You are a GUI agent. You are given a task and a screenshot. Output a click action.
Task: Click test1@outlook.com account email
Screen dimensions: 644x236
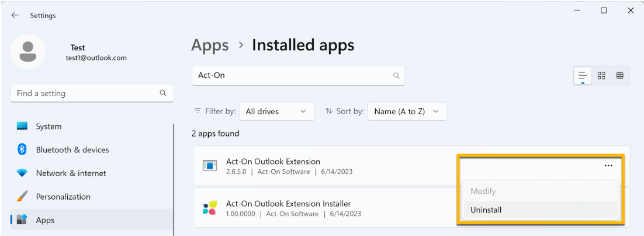96,58
